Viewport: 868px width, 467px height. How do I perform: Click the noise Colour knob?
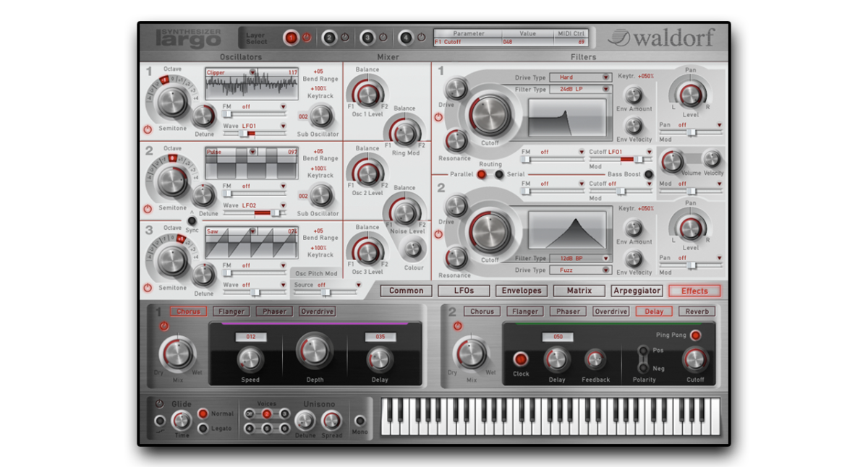pyautogui.click(x=414, y=249)
